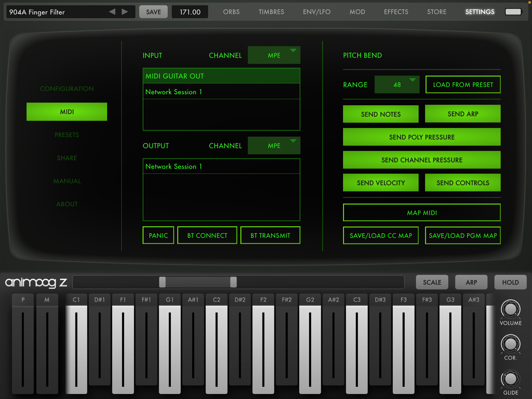
Task: Open the SCALE button above keyboard
Action: tap(432, 282)
